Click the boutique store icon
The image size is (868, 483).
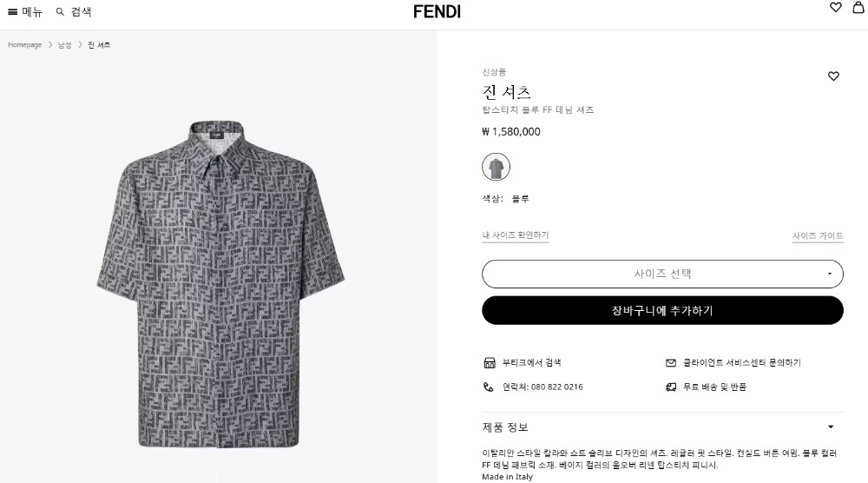[x=489, y=362]
